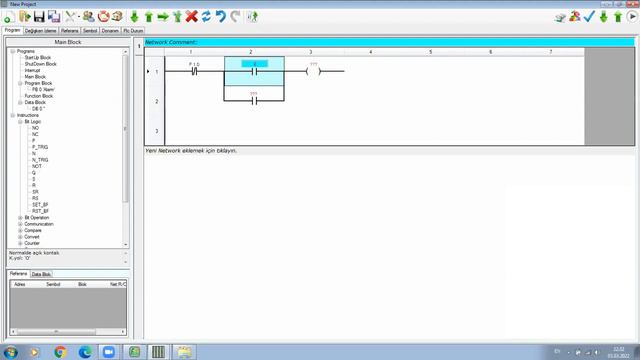Screen dimensions: 640x360
Task: Switch to the Program tab
Action: point(12,30)
